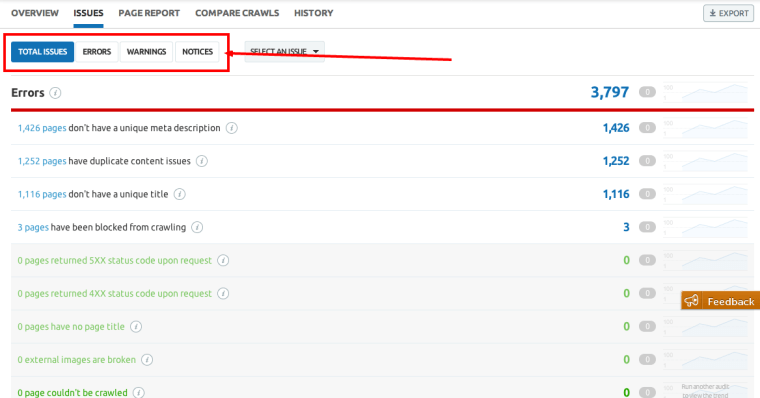The image size is (760, 398).
Task: Click info icon for no page title
Action: pyautogui.click(x=136, y=327)
